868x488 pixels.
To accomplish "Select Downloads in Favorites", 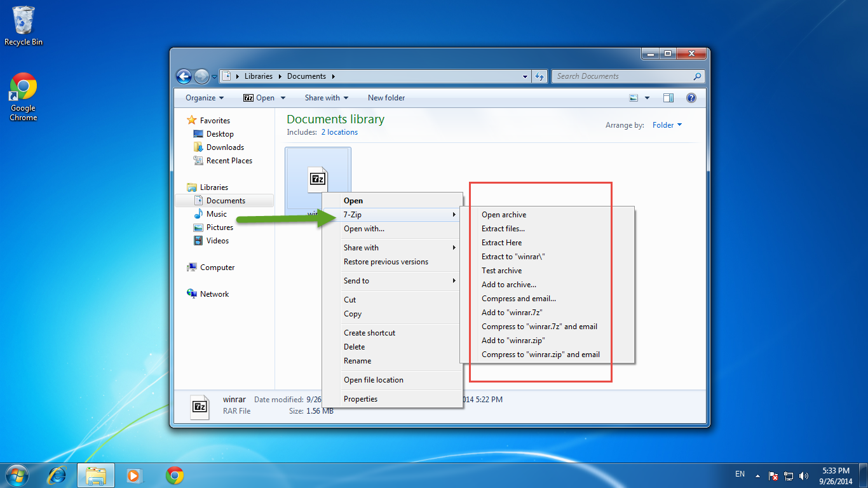I will click(x=225, y=147).
